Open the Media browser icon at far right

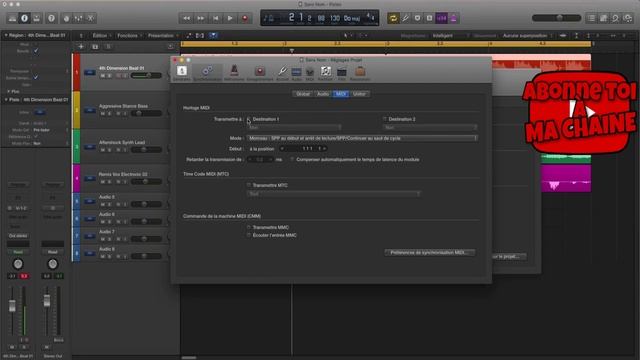pos(628,18)
